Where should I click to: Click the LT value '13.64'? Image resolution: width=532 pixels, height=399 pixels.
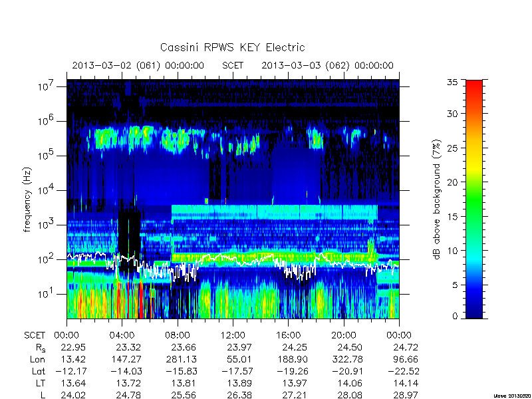pos(73,384)
